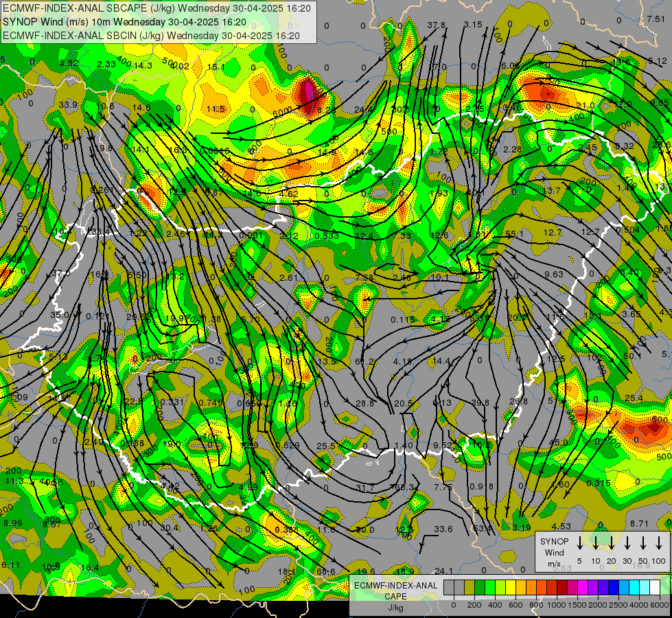672x618 pixels.
Task: Pick the dark green swatch in CAPE legend
Action: 480,587
